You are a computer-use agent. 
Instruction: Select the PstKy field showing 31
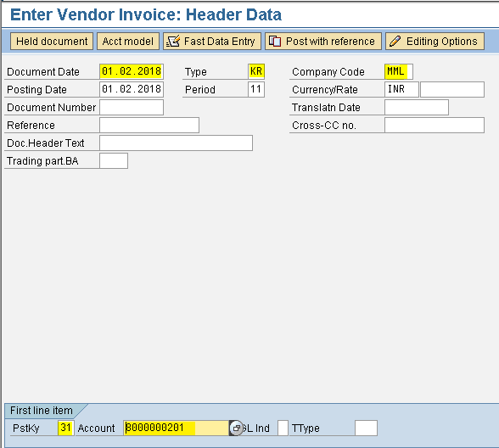[66, 428]
